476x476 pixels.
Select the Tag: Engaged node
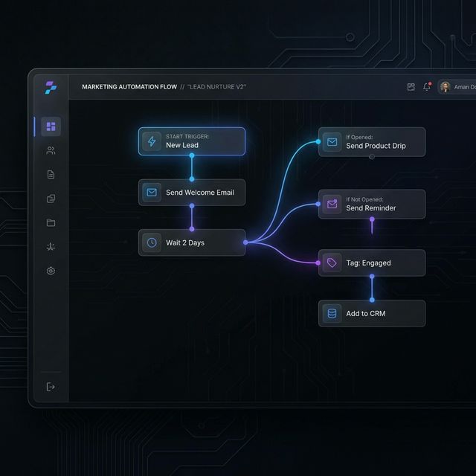(x=372, y=263)
